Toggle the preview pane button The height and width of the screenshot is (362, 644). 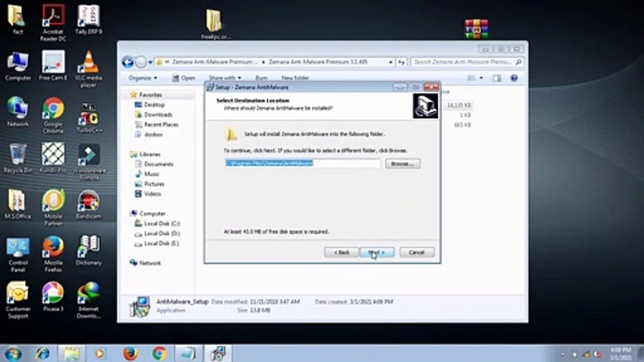tap(497, 78)
